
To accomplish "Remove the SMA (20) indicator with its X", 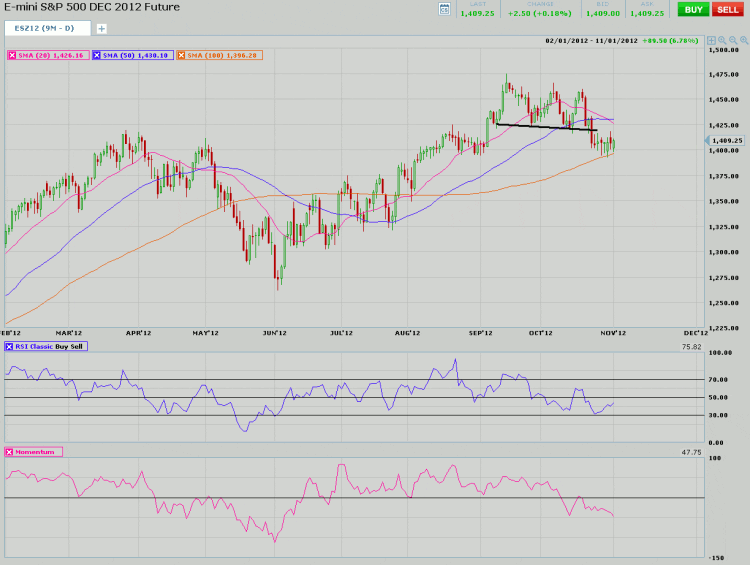I will click(x=12, y=55).
